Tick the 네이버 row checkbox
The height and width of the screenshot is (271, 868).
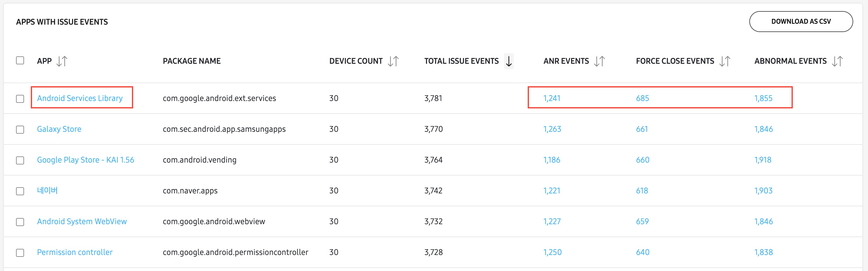[x=20, y=191]
